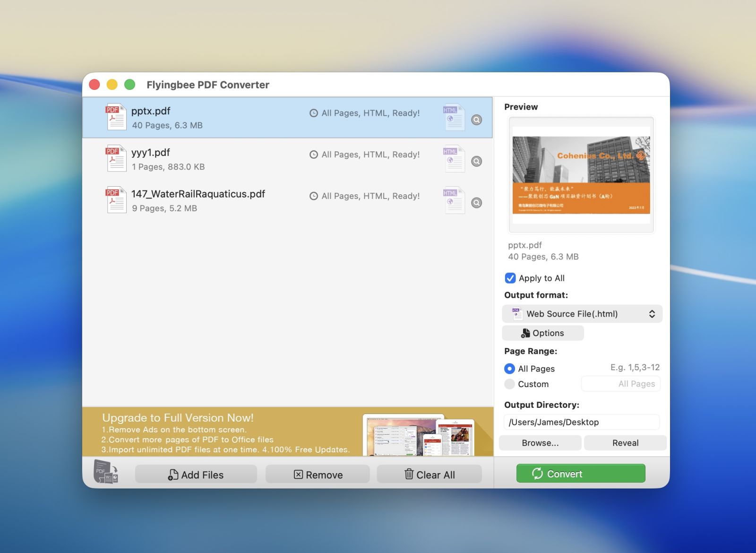Click HTML format icon for 147_WaterRailRaquaticus.pdf
This screenshot has width=756, height=553.
(x=454, y=200)
